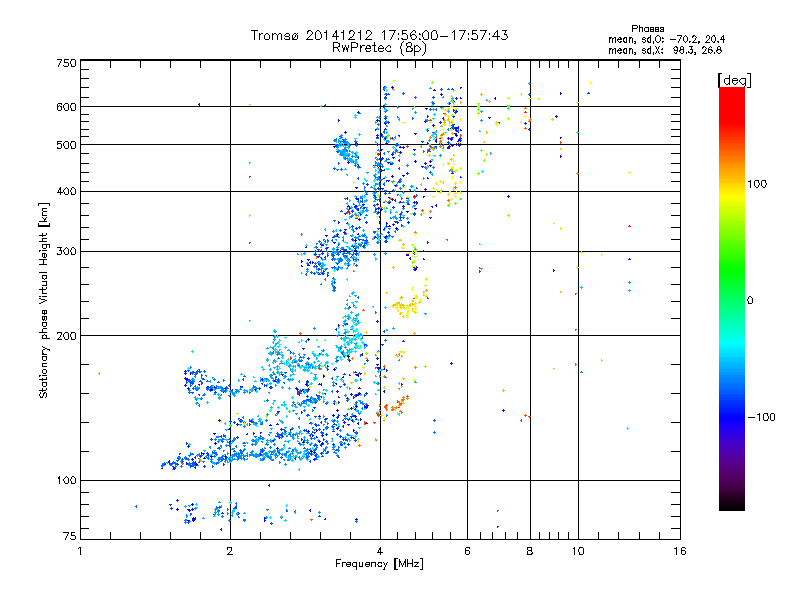Screen dimensions: 800x600
Task: Click the y-axis label '200'
Action: (x=66, y=336)
